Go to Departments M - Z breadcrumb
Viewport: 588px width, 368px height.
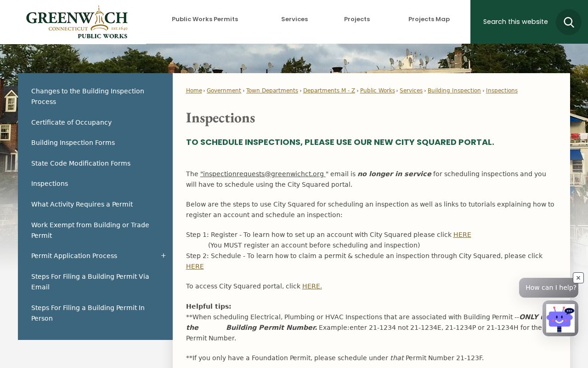[329, 91]
